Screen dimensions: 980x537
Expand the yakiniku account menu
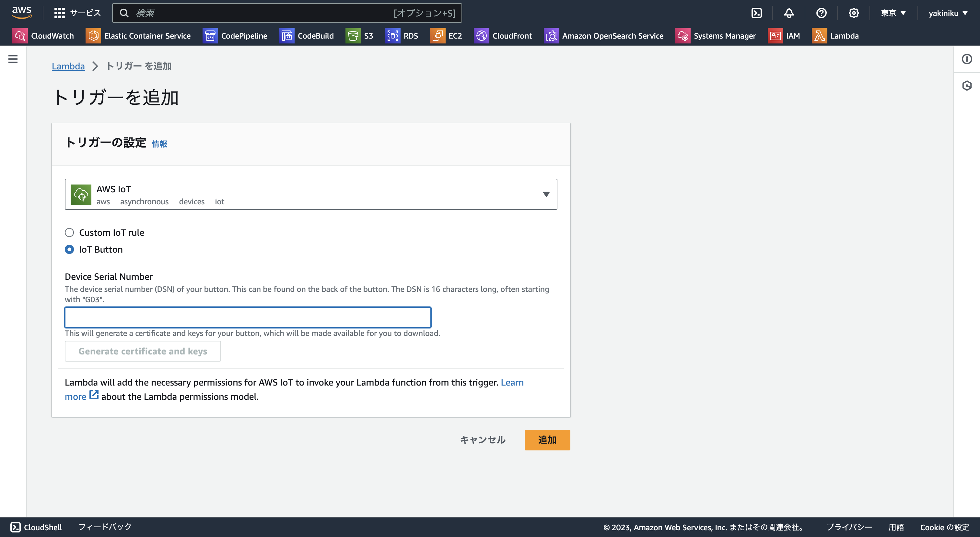click(x=948, y=13)
